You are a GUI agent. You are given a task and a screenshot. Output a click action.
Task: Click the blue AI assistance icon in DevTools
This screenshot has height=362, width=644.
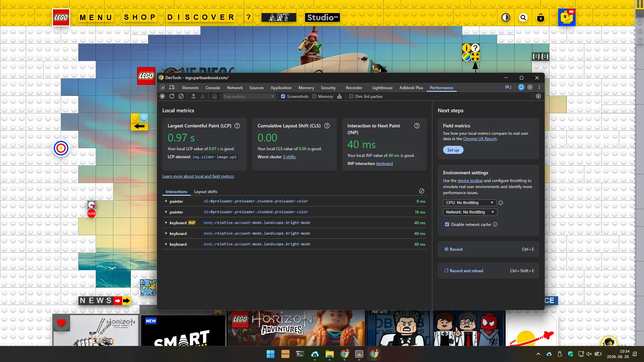pyautogui.click(x=521, y=87)
